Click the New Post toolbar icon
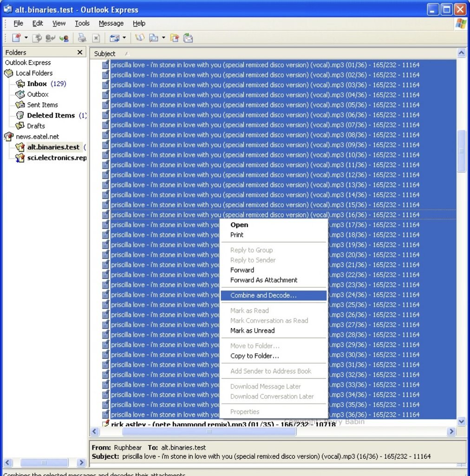This screenshot has width=470, height=476. click(16, 38)
